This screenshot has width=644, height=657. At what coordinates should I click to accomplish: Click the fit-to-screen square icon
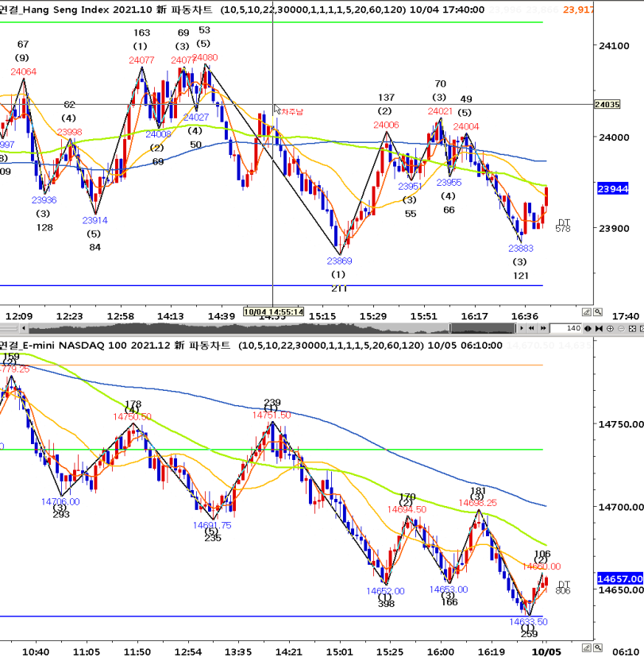[x=632, y=328]
